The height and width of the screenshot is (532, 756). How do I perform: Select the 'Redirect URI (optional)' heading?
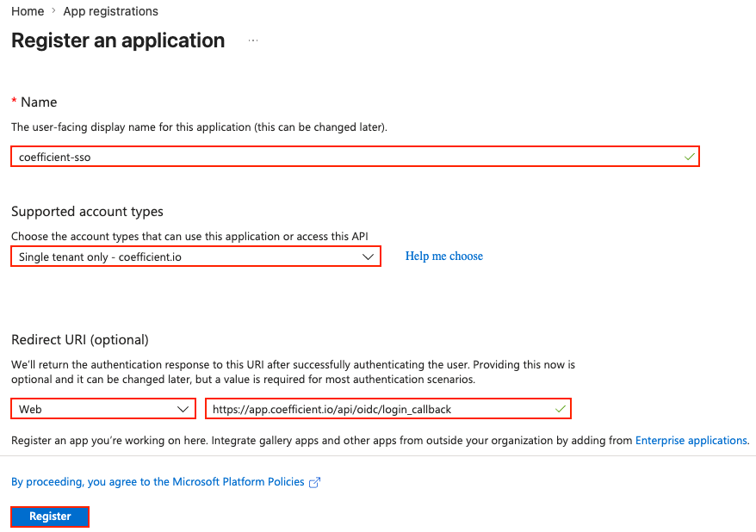coord(80,340)
